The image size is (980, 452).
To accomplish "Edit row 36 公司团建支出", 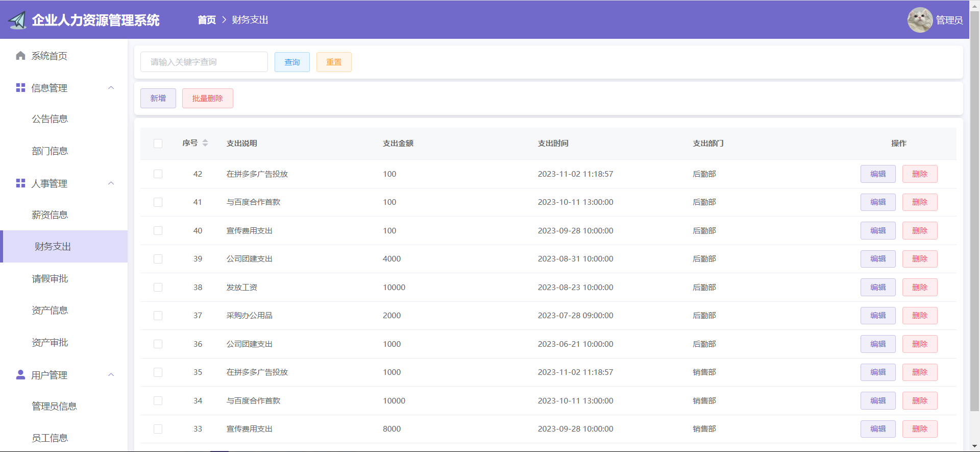I will 878,344.
